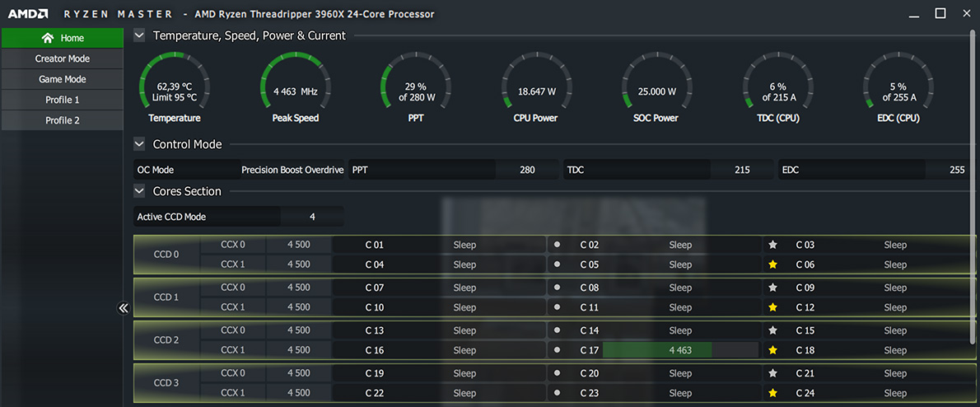980x407 pixels.
Task: Click the gold star next to C 24
Action: (x=772, y=393)
